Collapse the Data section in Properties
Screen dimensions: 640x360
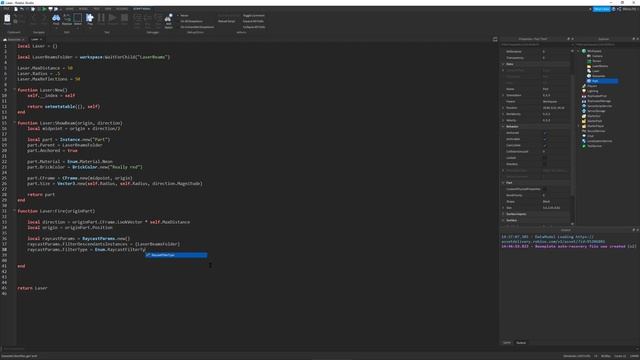coord(503,64)
